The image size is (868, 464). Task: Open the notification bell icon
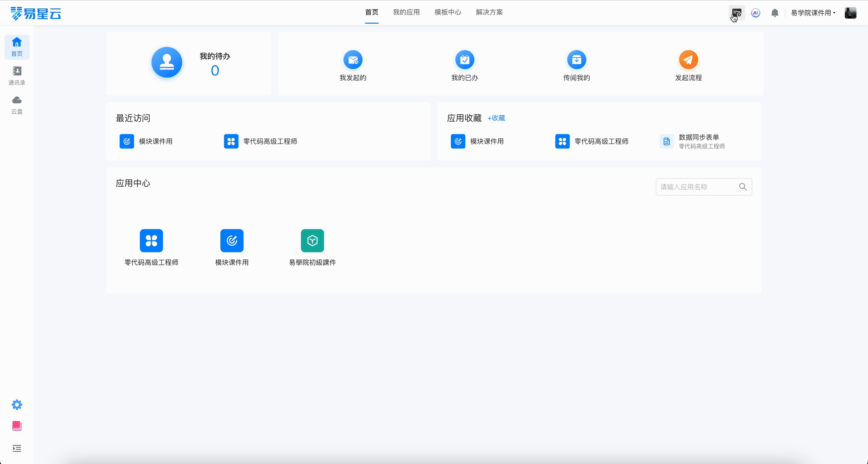point(775,13)
